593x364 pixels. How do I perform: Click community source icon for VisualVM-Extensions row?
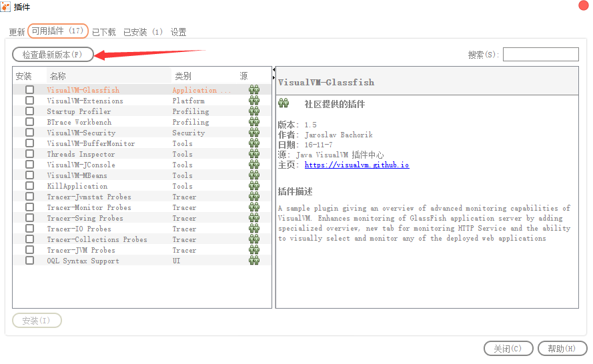[x=254, y=100]
